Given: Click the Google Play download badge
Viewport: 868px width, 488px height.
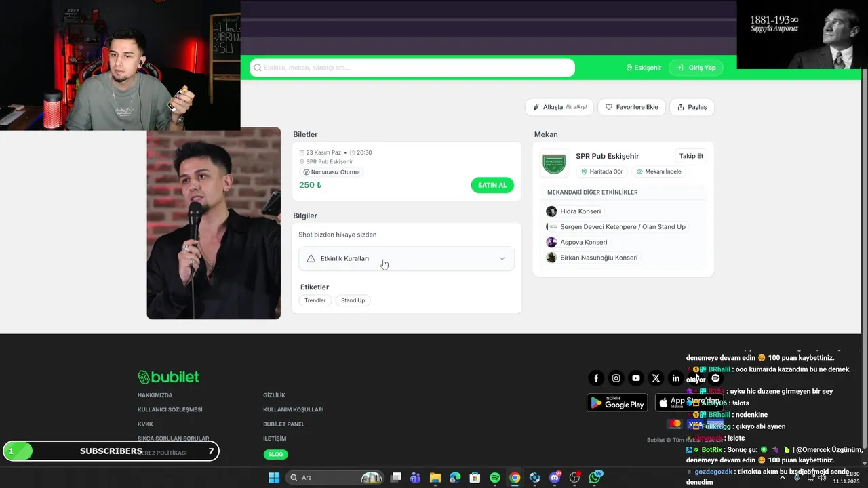Looking at the screenshot, I should point(617,403).
